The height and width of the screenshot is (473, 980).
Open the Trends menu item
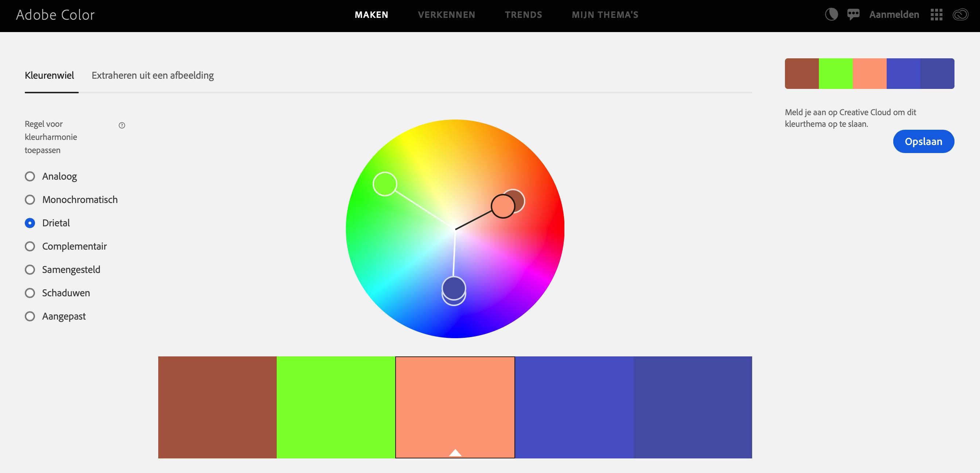pyautogui.click(x=523, y=15)
